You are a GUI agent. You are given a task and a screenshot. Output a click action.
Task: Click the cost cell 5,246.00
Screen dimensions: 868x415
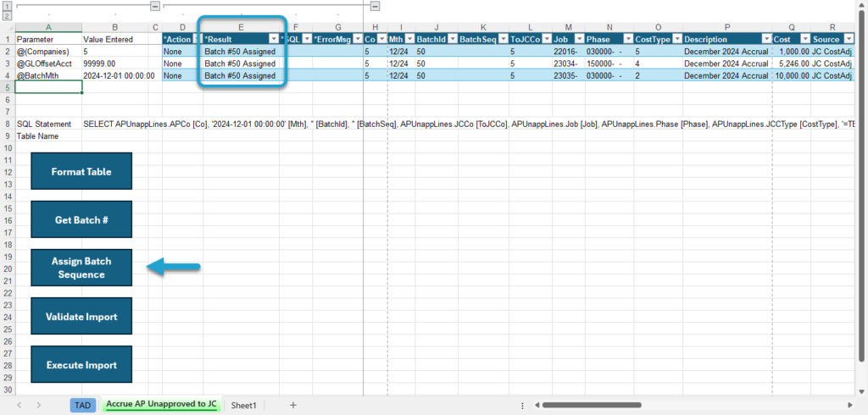(792, 64)
